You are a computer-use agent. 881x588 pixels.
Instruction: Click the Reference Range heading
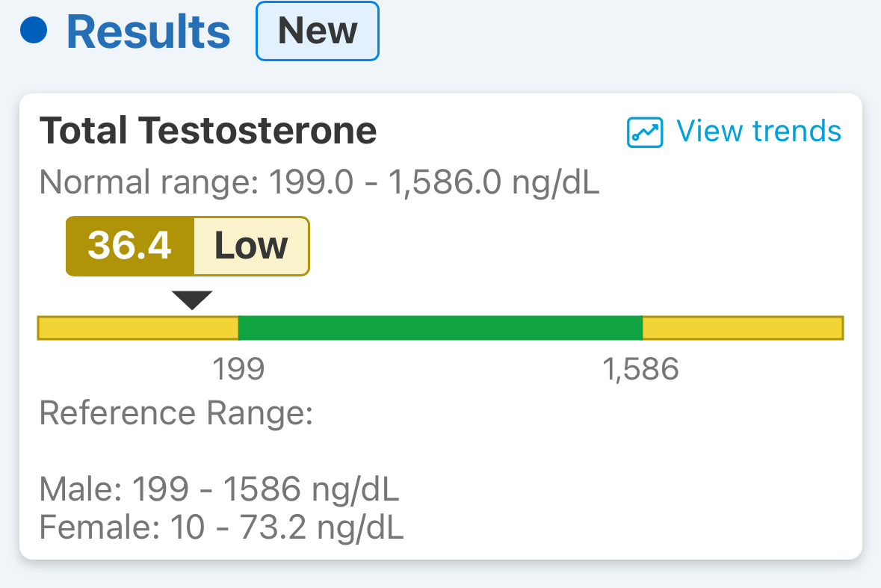tap(176, 414)
